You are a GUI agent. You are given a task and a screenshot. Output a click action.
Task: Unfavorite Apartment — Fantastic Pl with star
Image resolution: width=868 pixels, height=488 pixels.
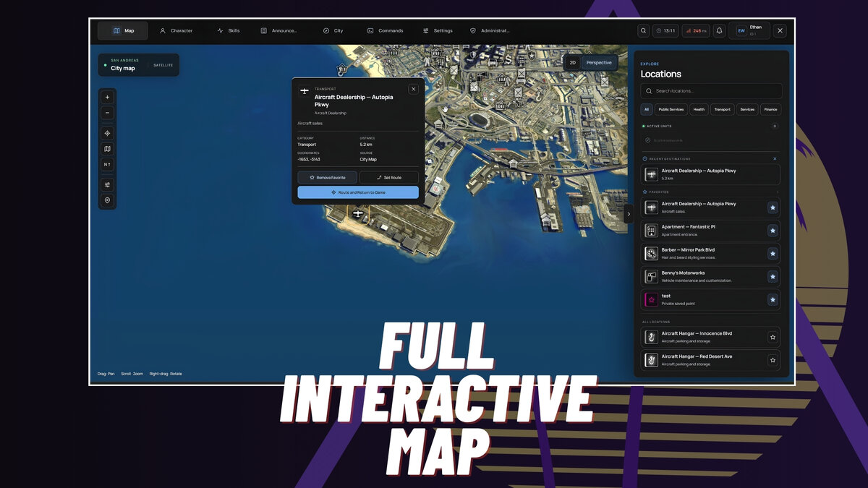tap(773, 231)
